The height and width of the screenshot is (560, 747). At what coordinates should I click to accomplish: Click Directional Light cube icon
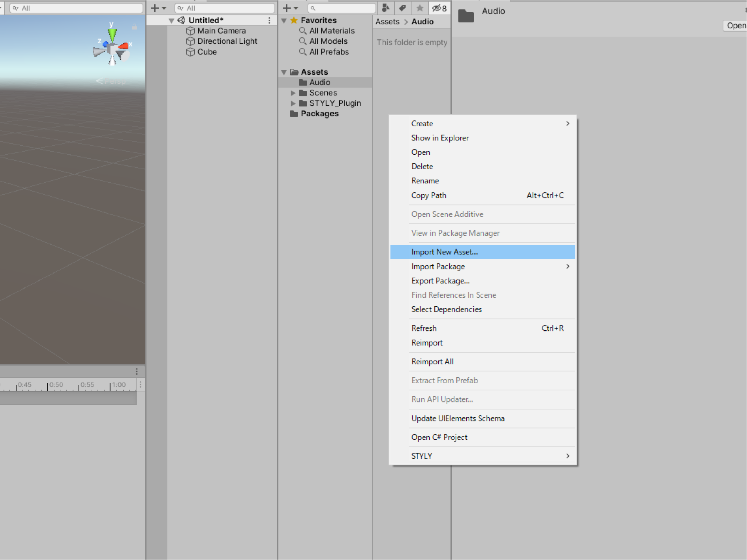pyautogui.click(x=191, y=41)
